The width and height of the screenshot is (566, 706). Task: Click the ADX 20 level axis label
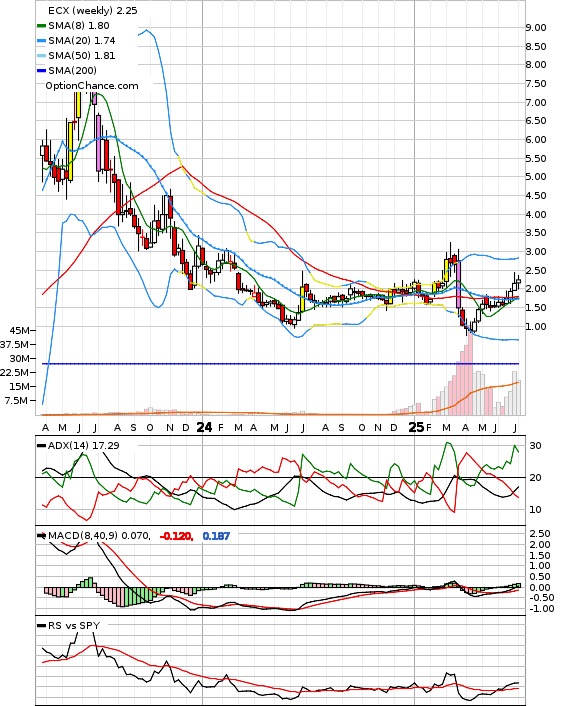click(535, 478)
